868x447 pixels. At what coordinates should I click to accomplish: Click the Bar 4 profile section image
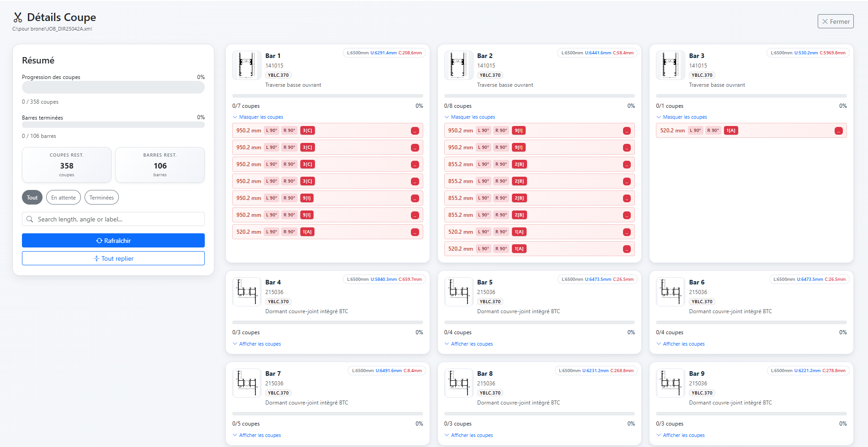point(246,292)
